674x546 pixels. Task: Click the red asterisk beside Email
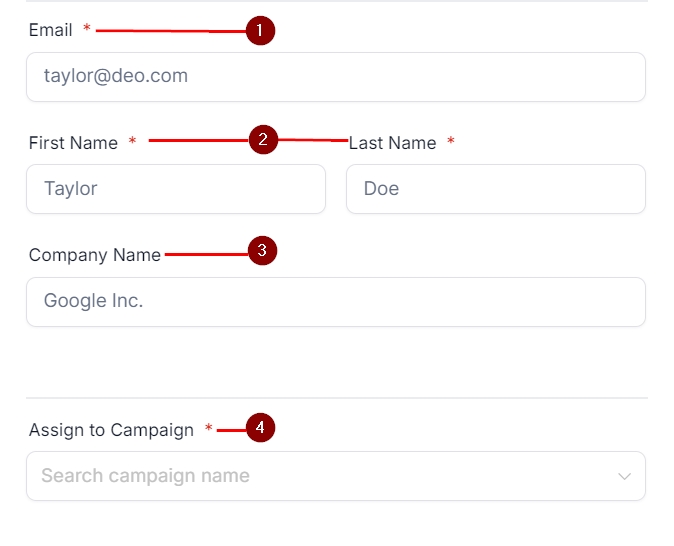[x=87, y=30]
